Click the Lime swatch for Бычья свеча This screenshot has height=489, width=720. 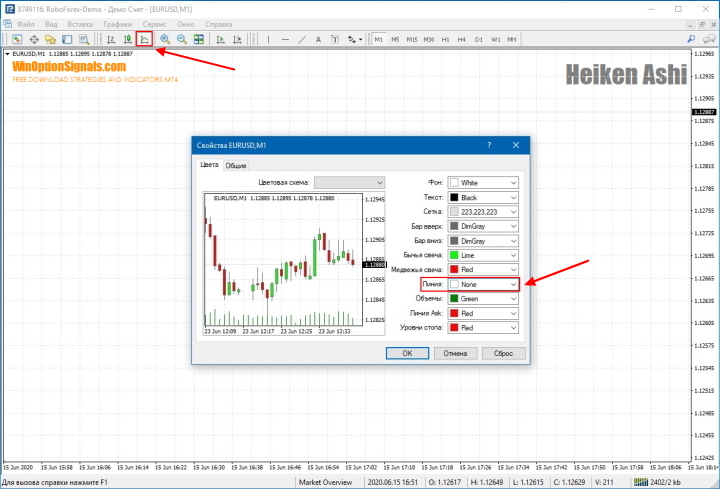pyautogui.click(x=455, y=256)
